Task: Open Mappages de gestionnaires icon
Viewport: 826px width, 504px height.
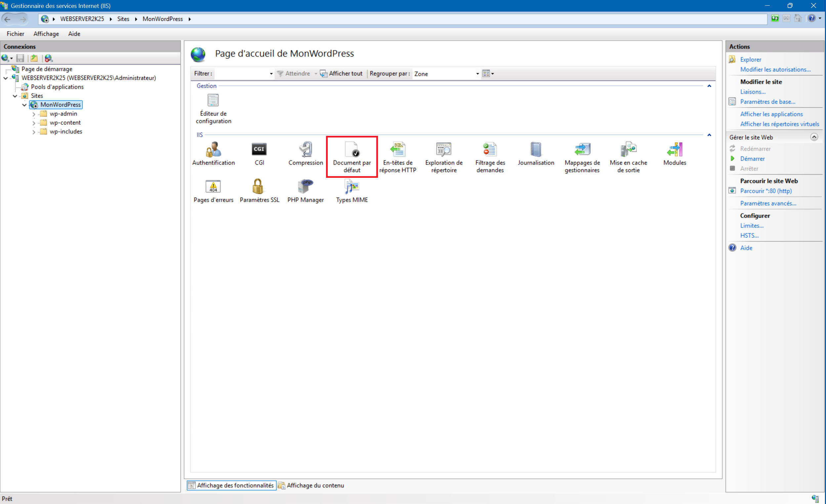Action: click(x=582, y=149)
